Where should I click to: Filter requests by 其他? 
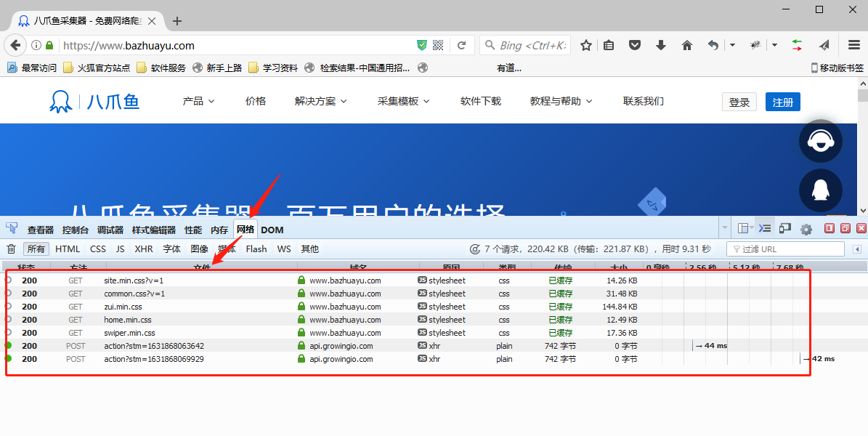310,249
